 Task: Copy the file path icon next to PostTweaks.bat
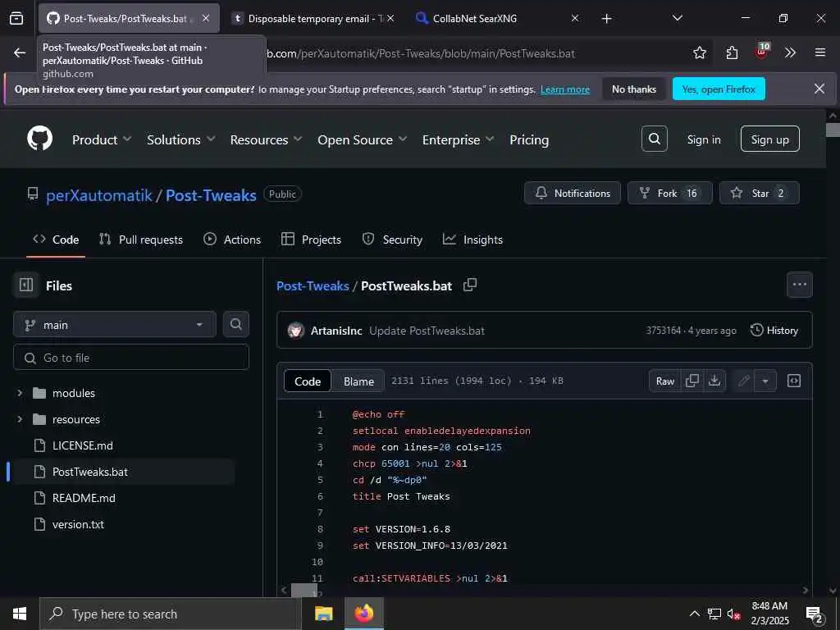pyautogui.click(x=470, y=285)
